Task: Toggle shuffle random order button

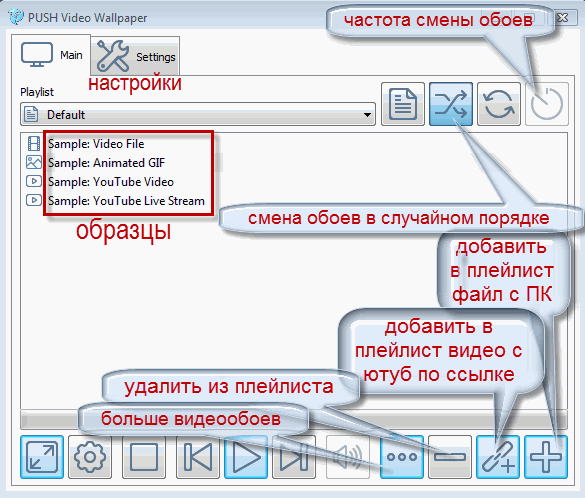Action: (451, 104)
